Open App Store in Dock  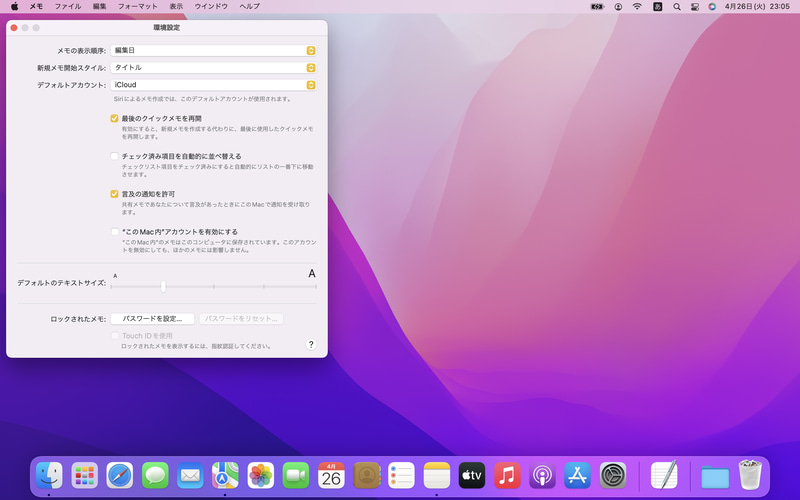(578, 476)
